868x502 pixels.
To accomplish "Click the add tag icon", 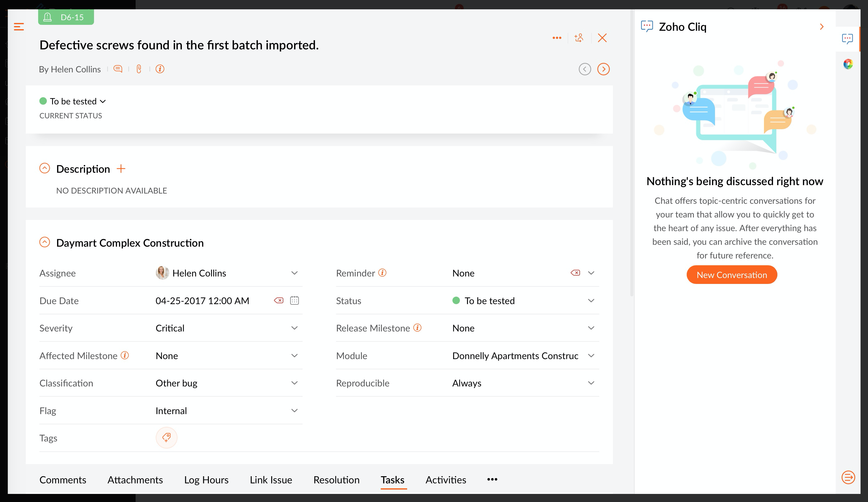I will tap(166, 437).
